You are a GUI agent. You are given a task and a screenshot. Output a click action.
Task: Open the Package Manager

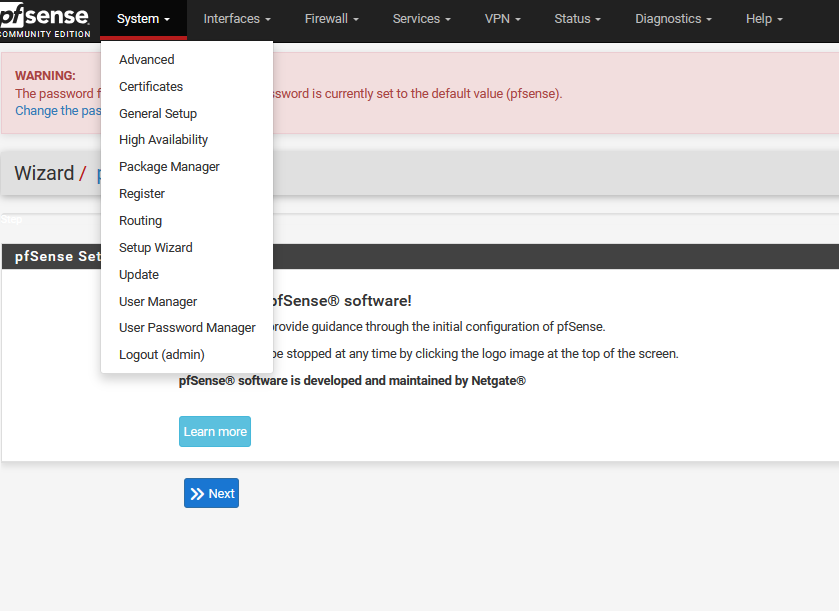169,167
